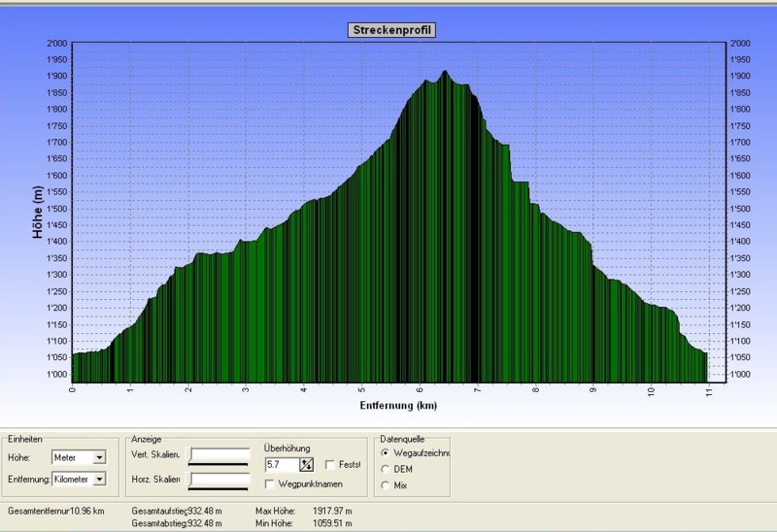Image resolution: width=777 pixels, height=532 pixels.
Task: Enable the Festst checkbox
Action: (331, 465)
